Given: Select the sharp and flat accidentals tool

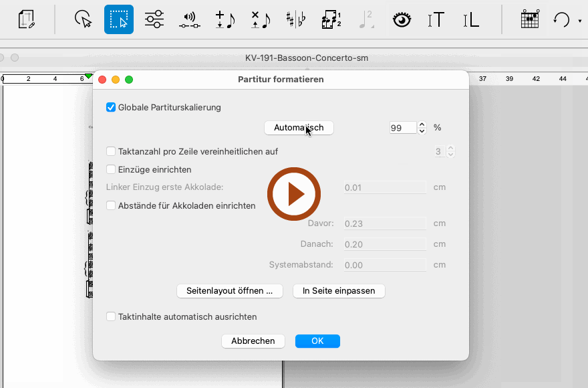Looking at the screenshot, I should [295, 19].
